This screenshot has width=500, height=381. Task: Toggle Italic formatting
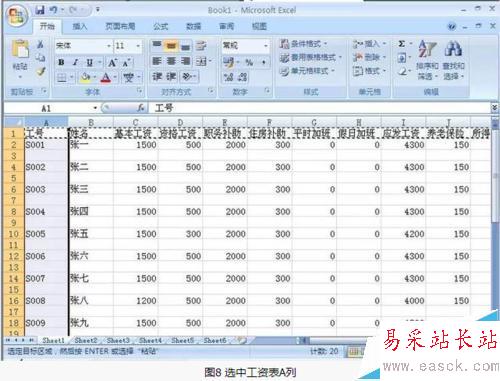75,62
